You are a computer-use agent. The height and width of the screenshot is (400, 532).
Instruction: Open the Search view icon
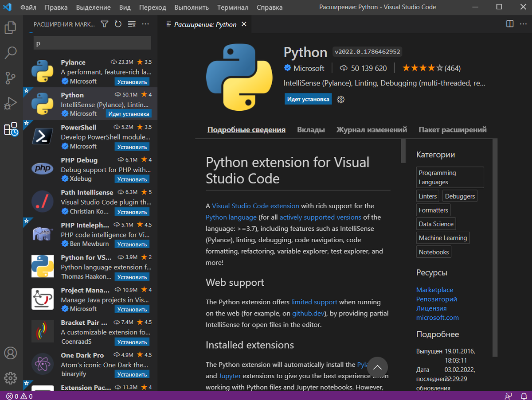(10, 53)
